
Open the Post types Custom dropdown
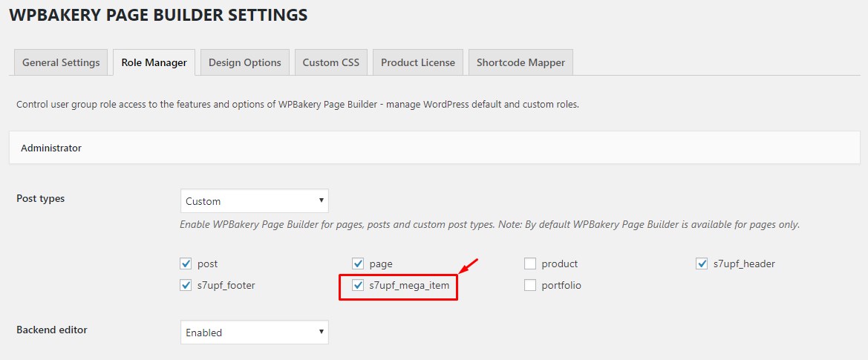click(x=255, y=201)
